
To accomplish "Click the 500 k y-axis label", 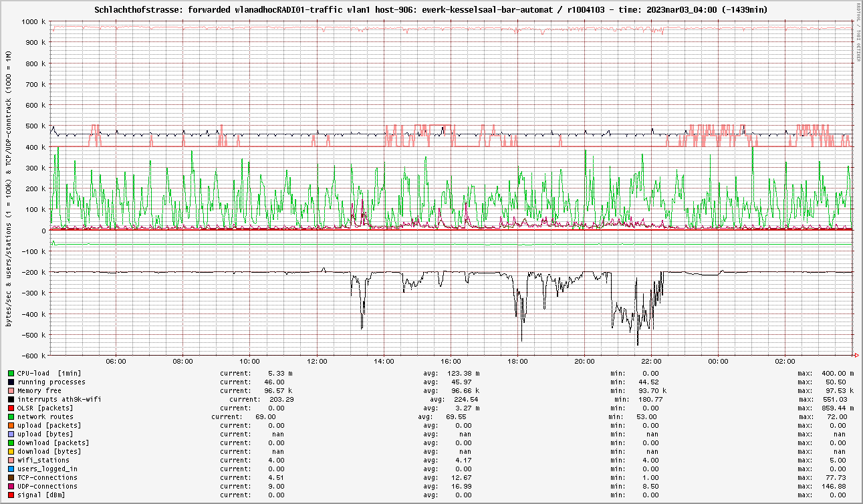I will (34, 126).
